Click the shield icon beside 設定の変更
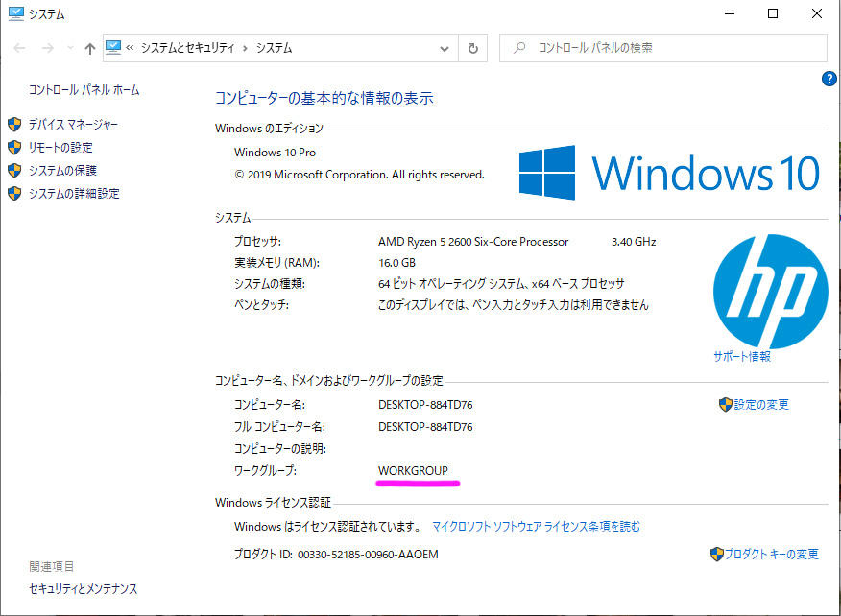 pos(726,404)
